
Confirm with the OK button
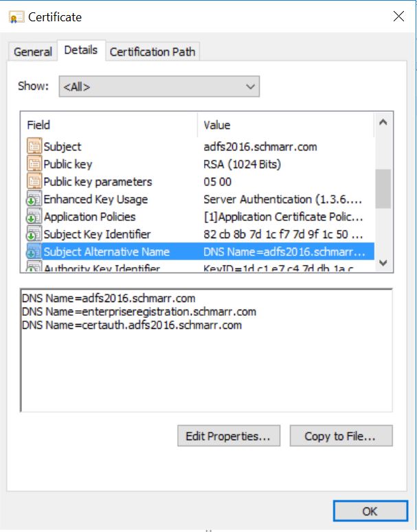[x=370, y=511]
